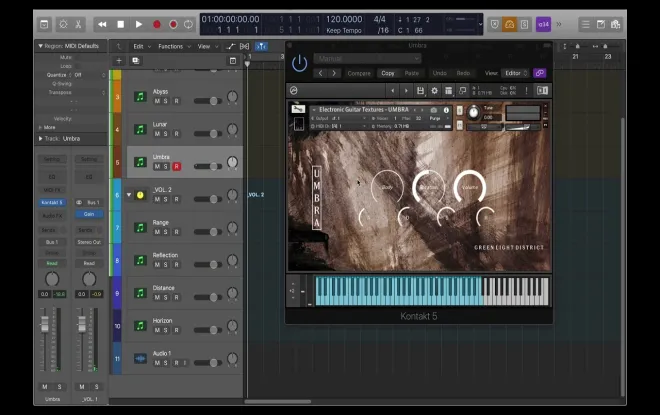Screen dimensions: 660x415
Task: Open the List Editors icon
Action: [x=585, y=24]
